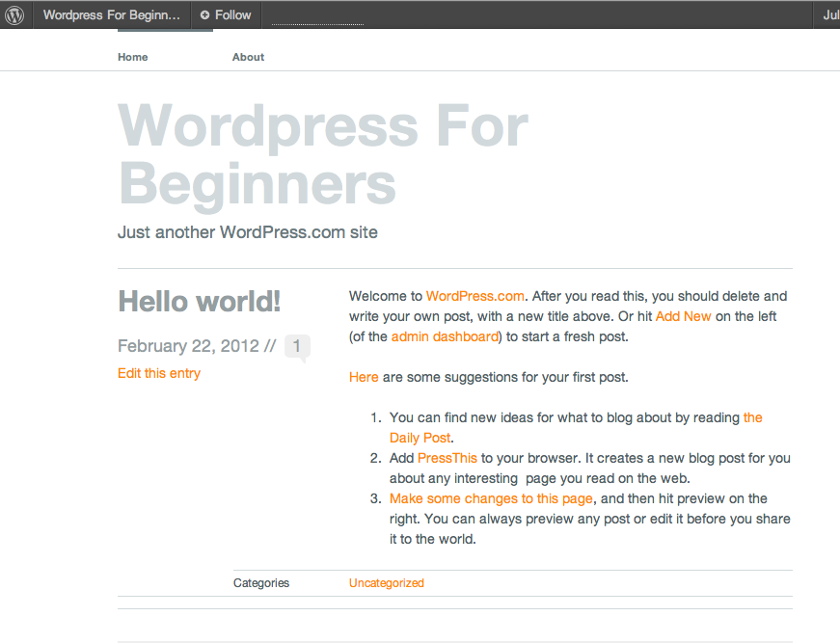Select the Uncategorized category link

click(x=387, y=583)
